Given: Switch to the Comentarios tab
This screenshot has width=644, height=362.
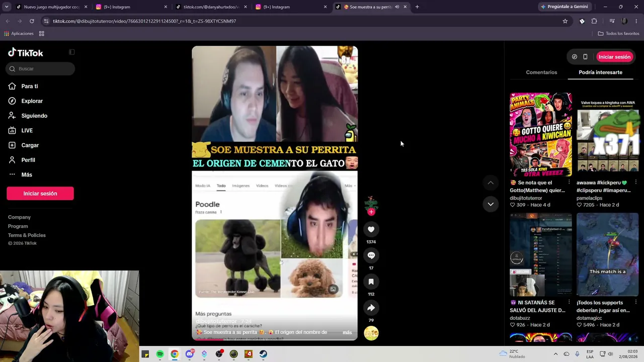Looking at the screenshot, I should tap(541, 72).
